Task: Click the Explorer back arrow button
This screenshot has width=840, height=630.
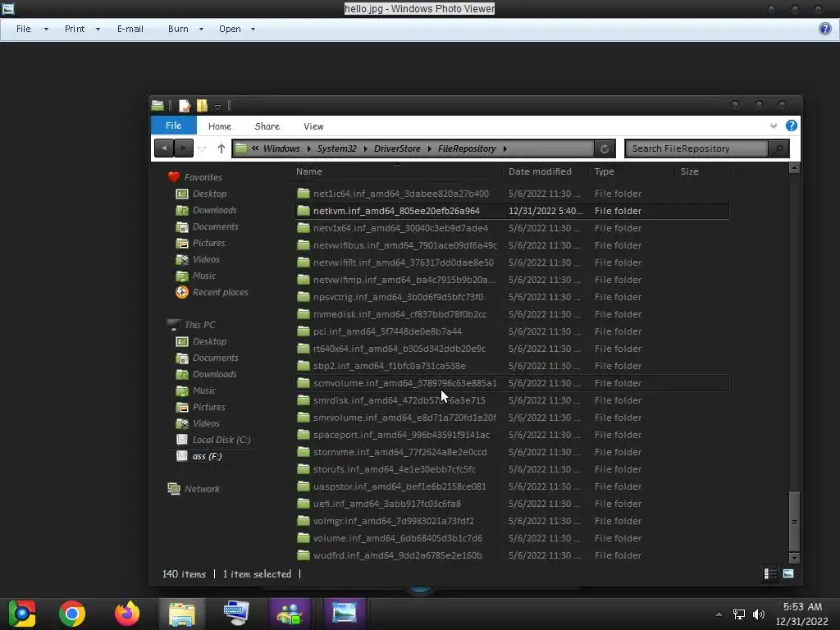Action: click(164, 148)
